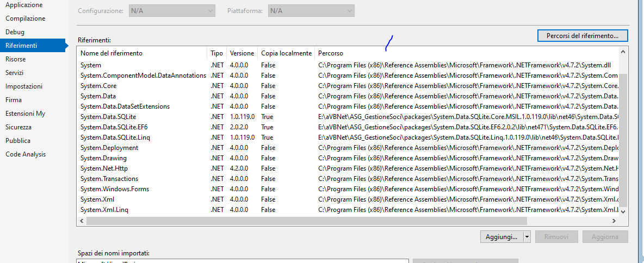Switch to the Compilazione tab
Image resolution: width=644 pixels, height=263 pixels.
pyautogui.click(x=25, y=18)
